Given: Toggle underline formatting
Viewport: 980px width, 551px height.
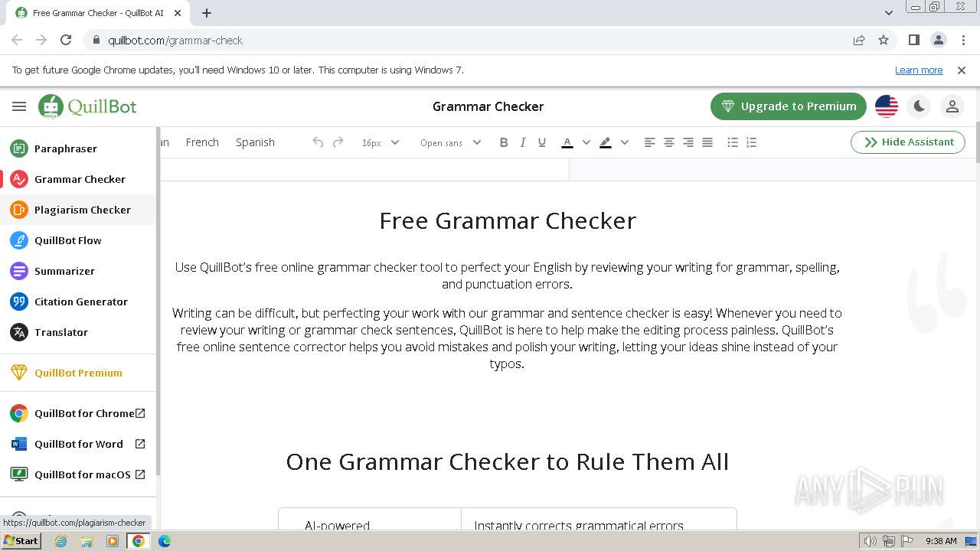Looking at the screenshot, I should click(542, 142).
